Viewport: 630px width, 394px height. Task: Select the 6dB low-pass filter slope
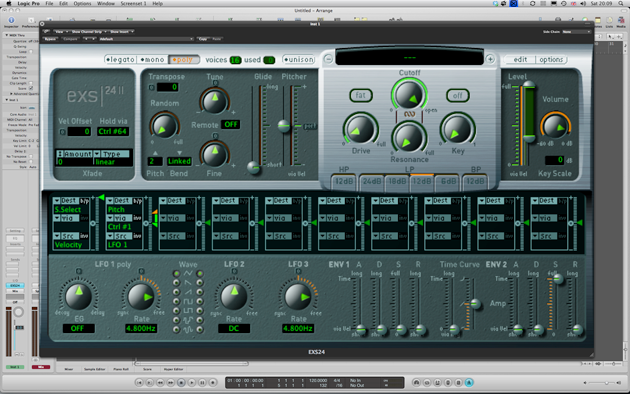click(448, 182)
